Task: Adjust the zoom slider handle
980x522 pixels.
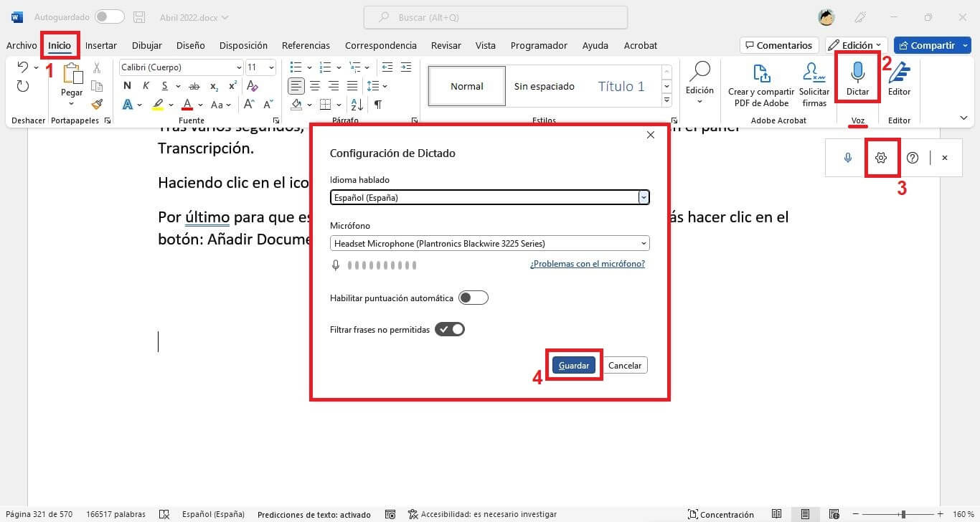Action: (903, 514)
